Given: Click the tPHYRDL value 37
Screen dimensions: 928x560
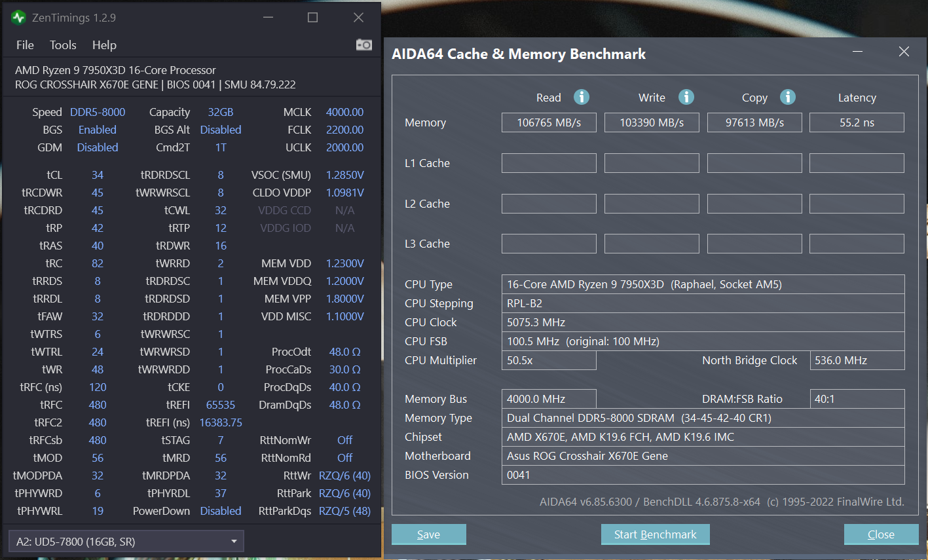Looking at the screenshot, I should coord(221,493).
